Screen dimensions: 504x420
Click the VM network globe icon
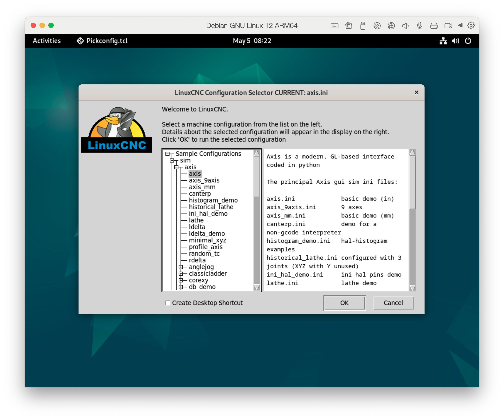point(391,26)
